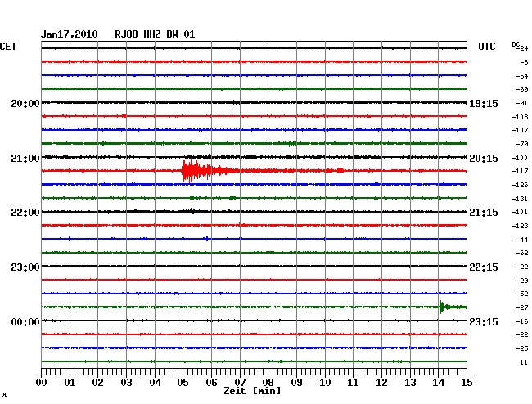Click the DC offset value -54
Screen dimensions: 532x404
pyautogui.click(x=522, y=76)
